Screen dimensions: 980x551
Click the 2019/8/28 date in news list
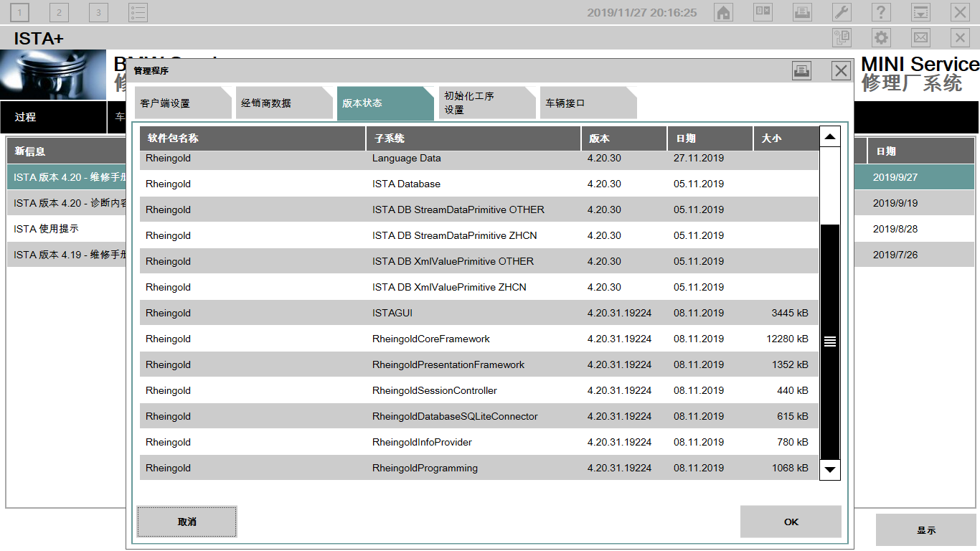pos(895,229)
